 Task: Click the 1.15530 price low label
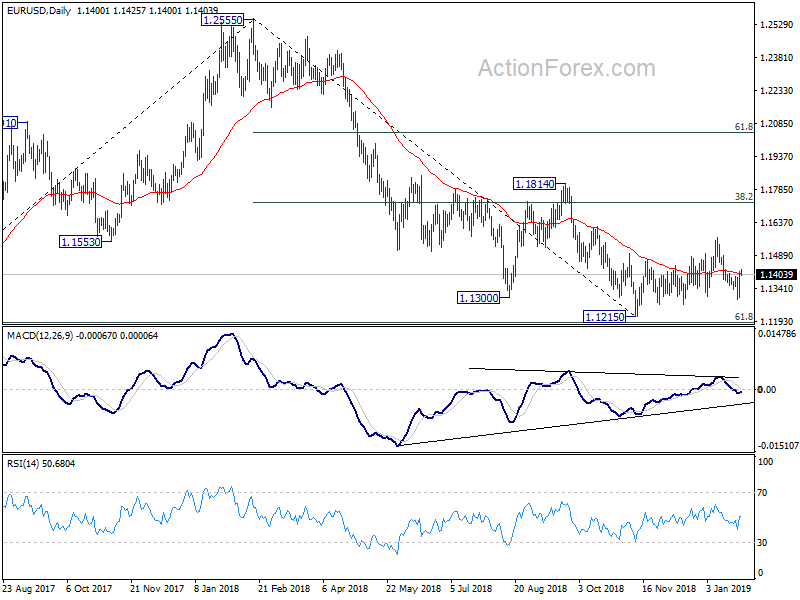(81, 242)
